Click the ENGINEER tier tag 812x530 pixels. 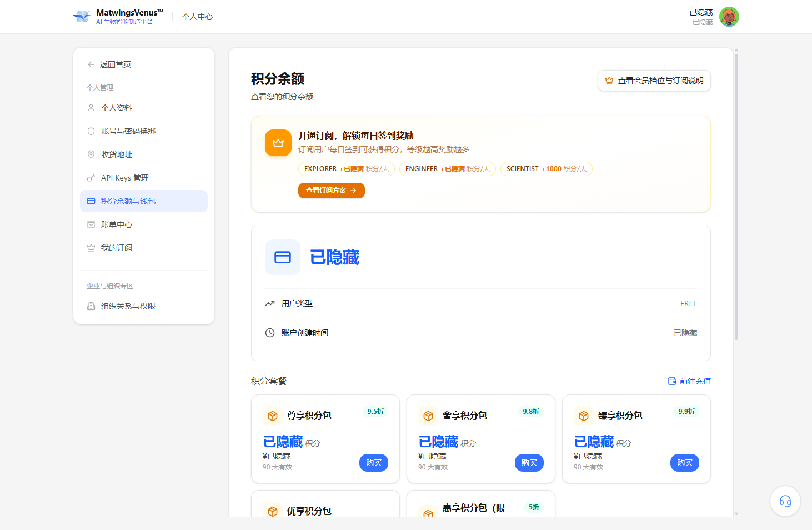[448, 169]
